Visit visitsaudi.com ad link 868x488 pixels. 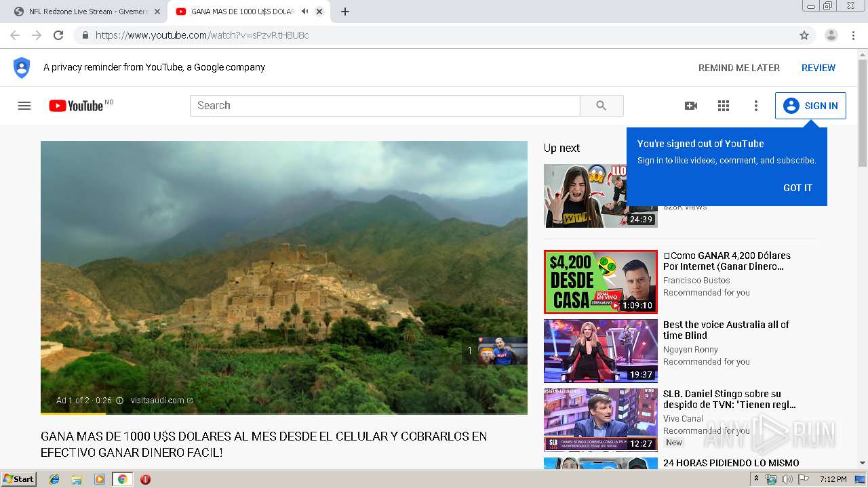tap(161, 401)
